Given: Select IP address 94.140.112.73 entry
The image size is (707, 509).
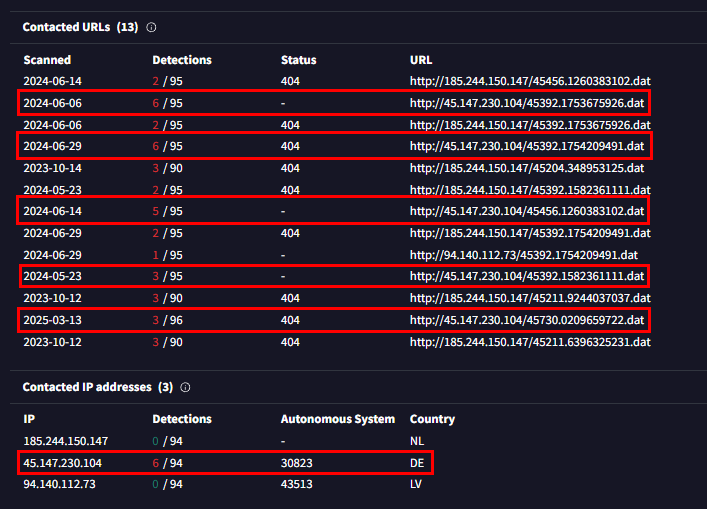Looking at the screenshot, I should point(59,484).
